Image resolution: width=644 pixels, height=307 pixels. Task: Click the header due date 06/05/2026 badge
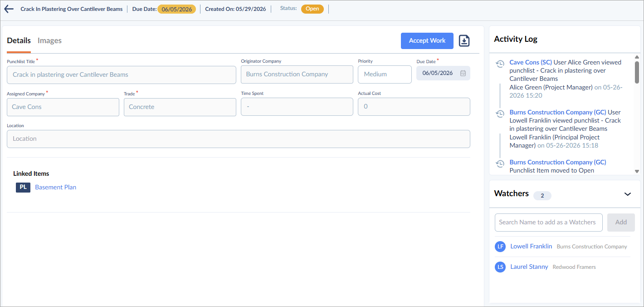(x=177, y=9)
